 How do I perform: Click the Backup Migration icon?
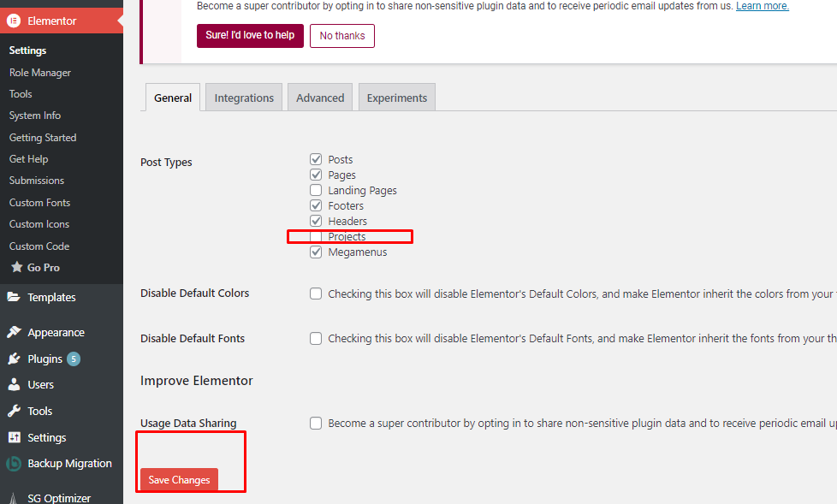(x=14, y=464)
